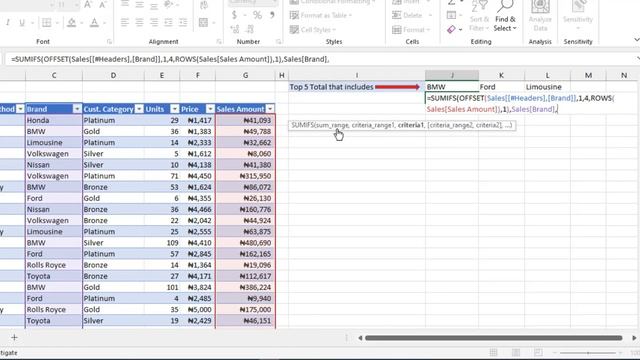640x360 pixels.
Task: Switch to Page Layout view
Action: [x=516, y=353]
